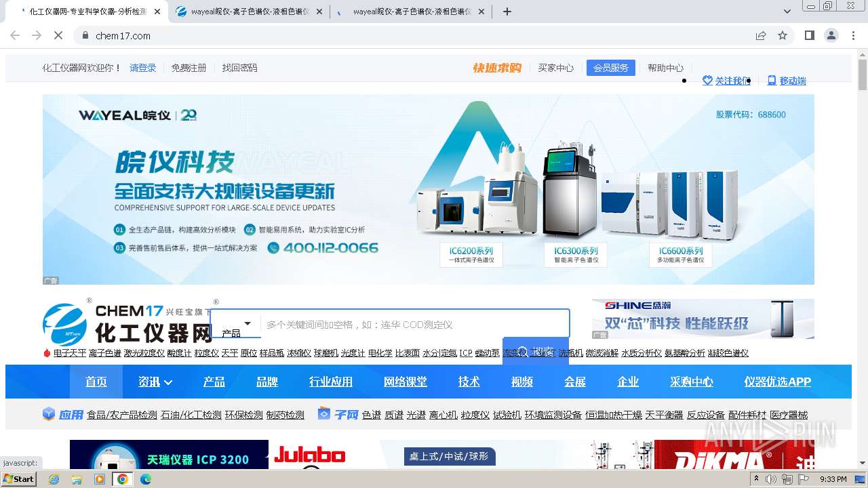The height and width of the screenshot is (488, 868).
Task: View site information lock icon
Action: (85, 35)
